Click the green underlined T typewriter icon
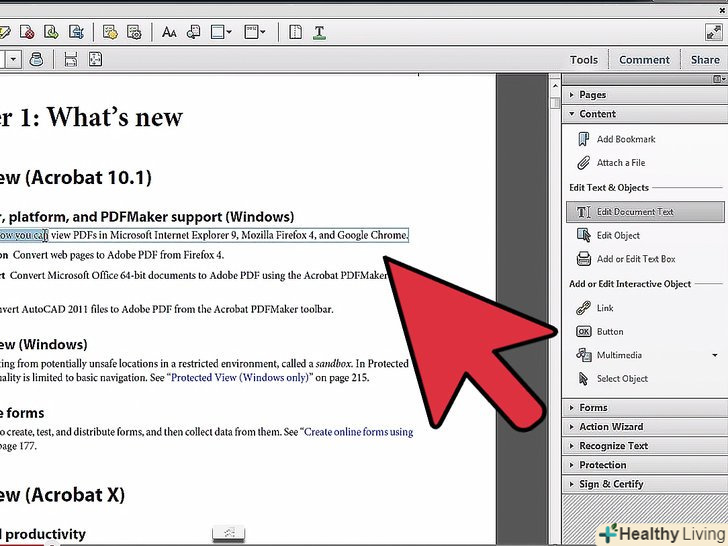The width and height of the screenshot is (728, 546). [x=319, y=32]
